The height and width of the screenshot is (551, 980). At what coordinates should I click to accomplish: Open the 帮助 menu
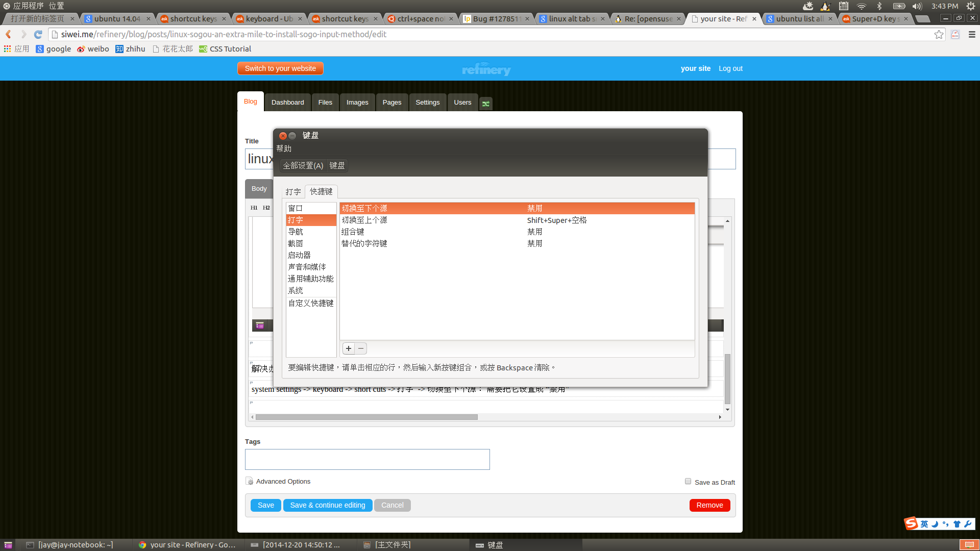click(284, 148)
